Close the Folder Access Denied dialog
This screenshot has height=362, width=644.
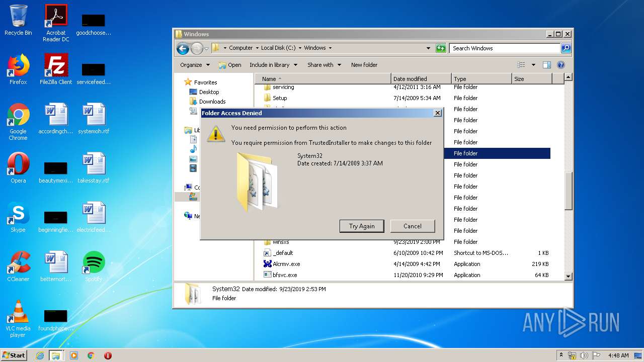[438, 113]
